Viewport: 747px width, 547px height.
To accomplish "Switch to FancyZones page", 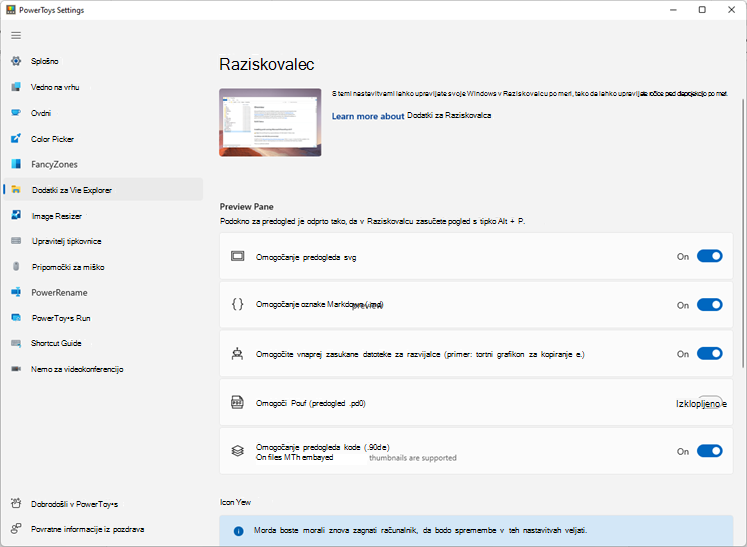I will pyautogui.click(x=103, y=164).
